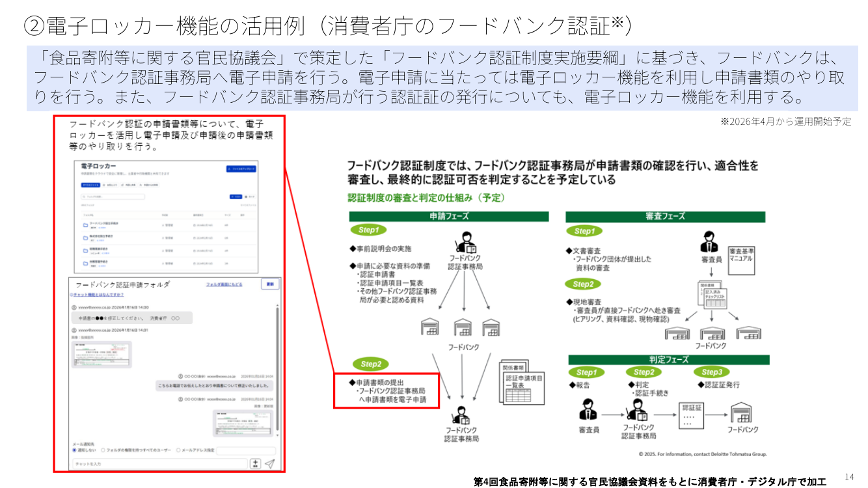The image size is (868, 488).
Task: Click the folder search field in 電子ロッカー
Action: tap(113, 197)
